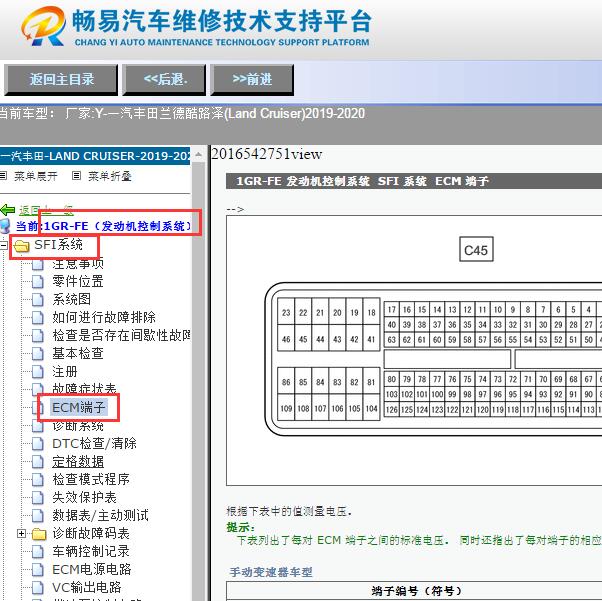The height and width of the screenshot is (601, 602).
Task: Click the 菜单展开 expand-all icon
Action: [3, 176]
